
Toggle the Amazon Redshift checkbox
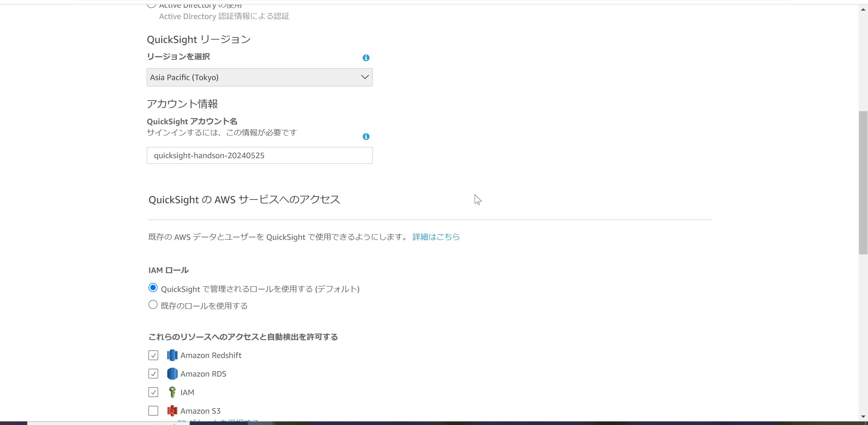(x=153, y=355)
